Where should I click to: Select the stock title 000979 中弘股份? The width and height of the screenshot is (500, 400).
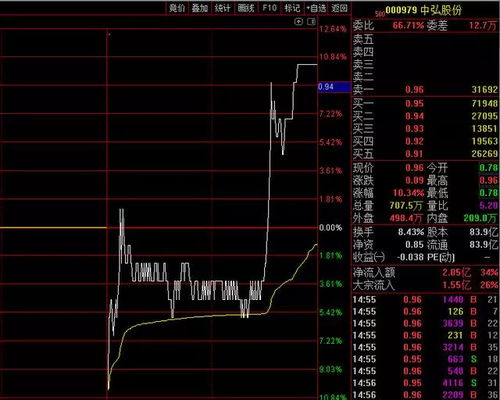(423, 10)
